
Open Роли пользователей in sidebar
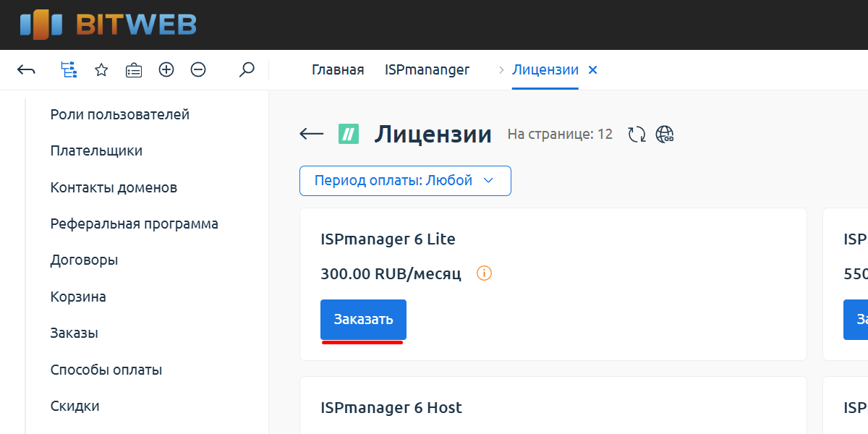[119, 114]
